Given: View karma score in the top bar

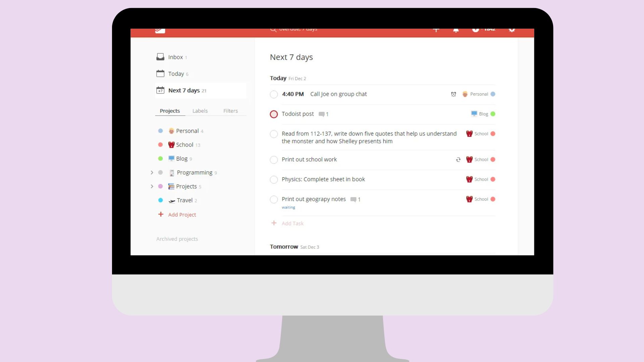Looking at the screenshot, I should click(484, 29).
